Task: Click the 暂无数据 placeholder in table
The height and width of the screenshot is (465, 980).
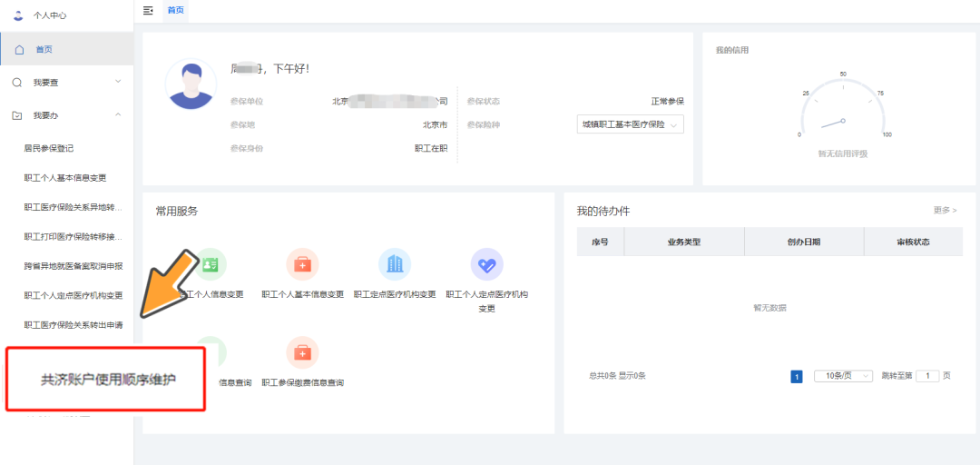Action: click(x=770, y=308)
